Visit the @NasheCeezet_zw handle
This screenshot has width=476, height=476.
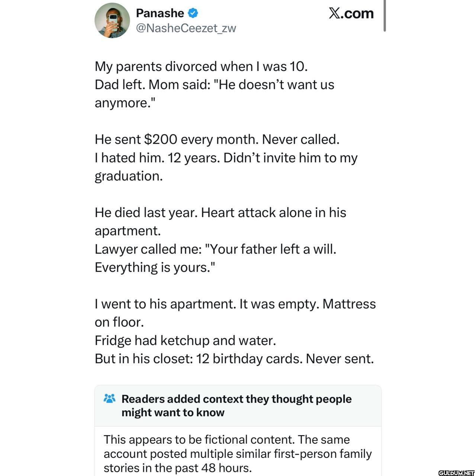[186, 28]
